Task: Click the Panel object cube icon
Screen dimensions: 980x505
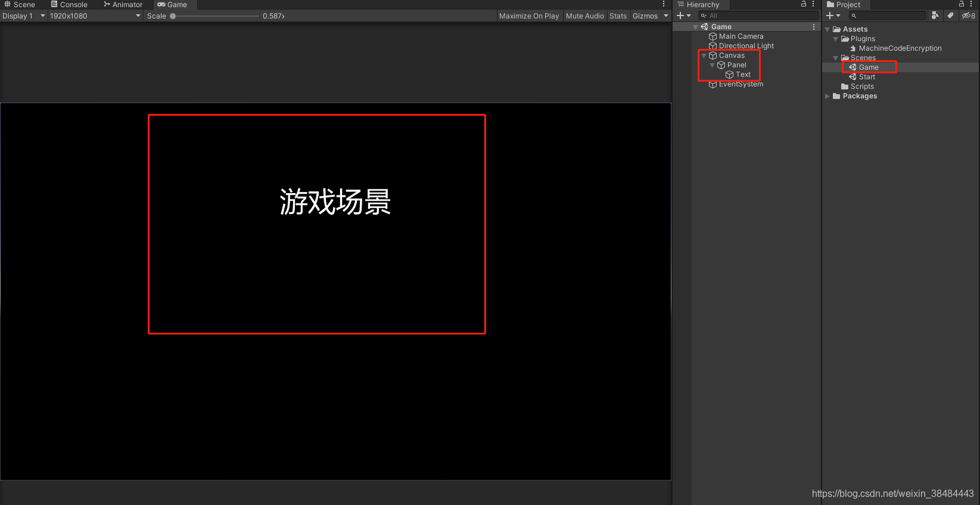Action: 721,65
